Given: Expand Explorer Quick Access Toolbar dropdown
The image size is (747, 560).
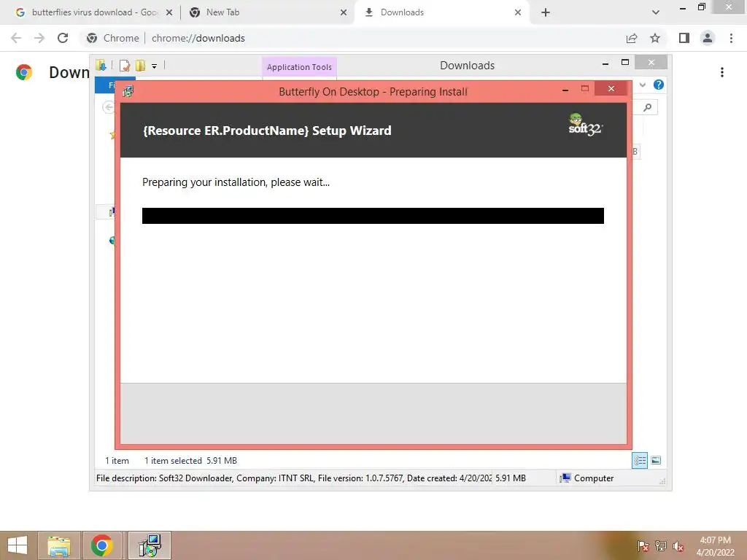Looking at the screenshot, I should click(x=155, y=66).
